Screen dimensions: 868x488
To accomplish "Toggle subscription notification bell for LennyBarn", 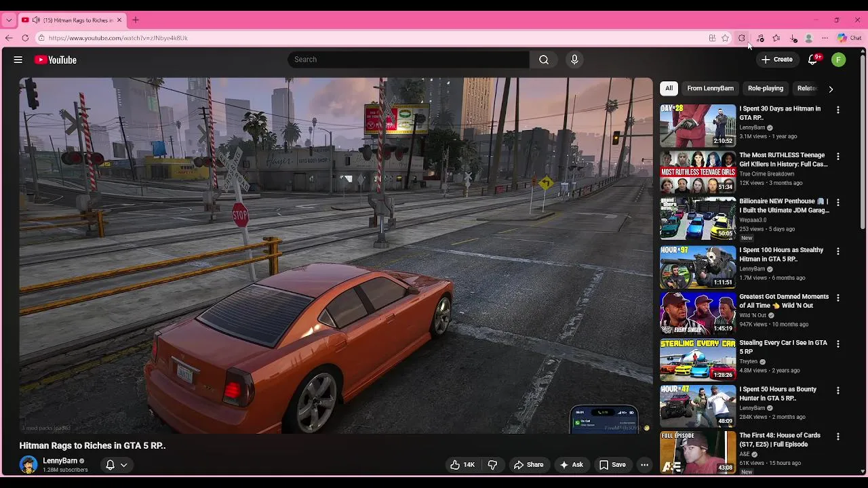I will click(x=110, y=465).
